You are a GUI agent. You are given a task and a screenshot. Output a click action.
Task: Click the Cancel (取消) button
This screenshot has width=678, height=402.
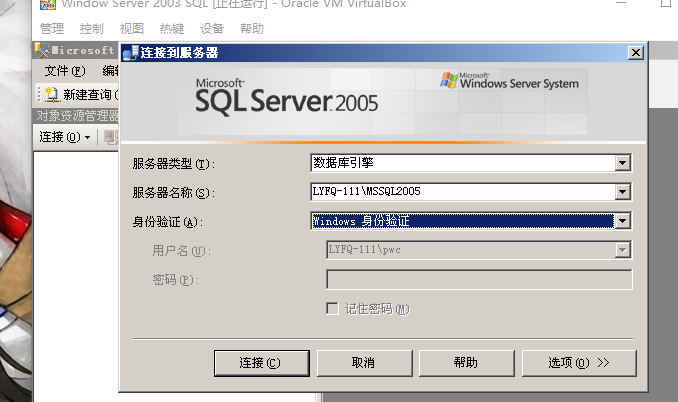click(x=365, y=363)
